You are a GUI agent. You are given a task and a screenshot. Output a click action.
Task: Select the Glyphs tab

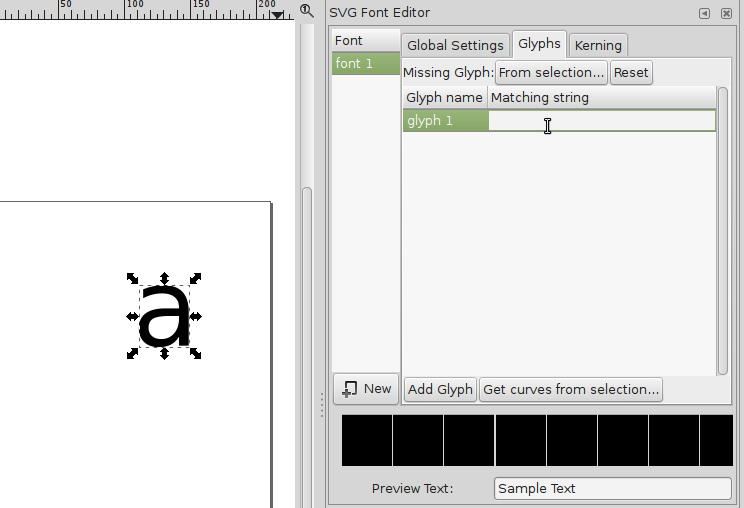pyautogui.click(x=539, y=44)
